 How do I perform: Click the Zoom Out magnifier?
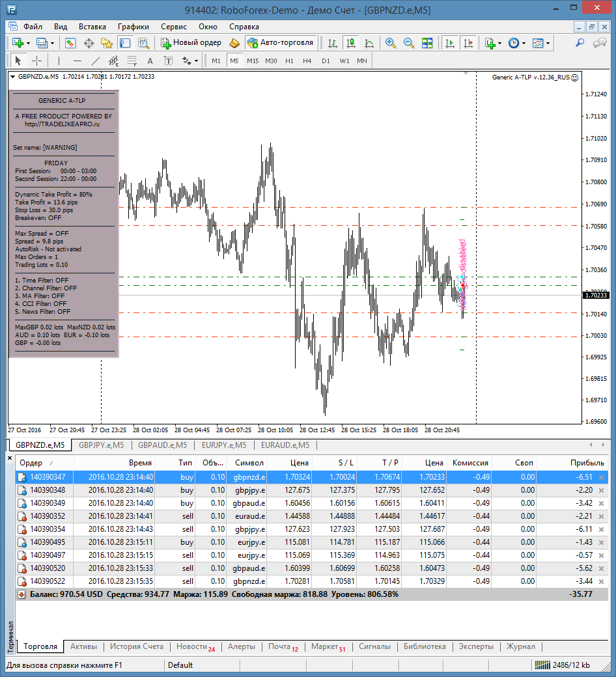tap(409, 43)
